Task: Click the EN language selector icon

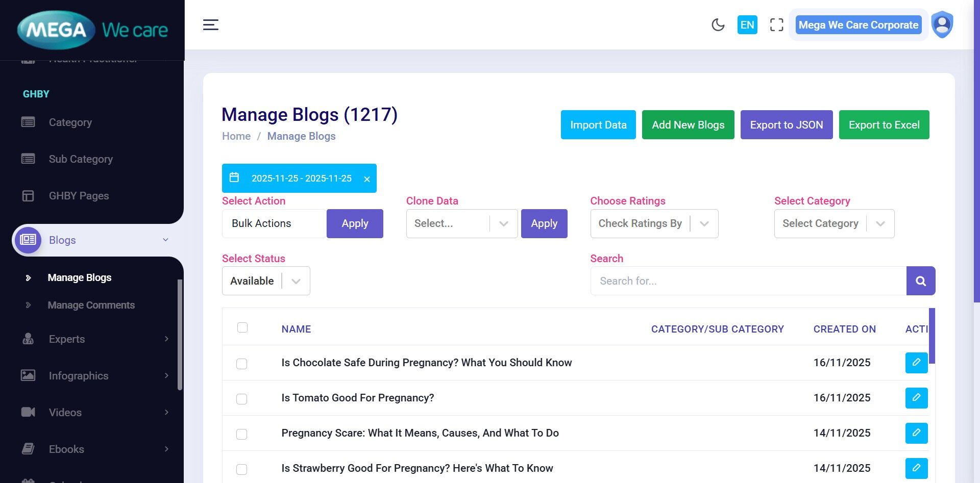Action: [747, 25]
